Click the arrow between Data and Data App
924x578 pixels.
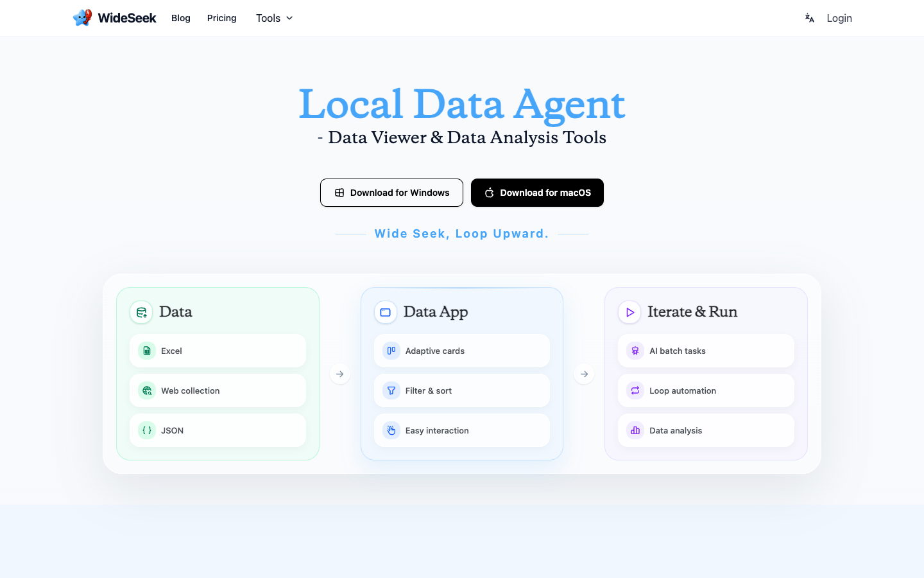(x=340, y=374)
